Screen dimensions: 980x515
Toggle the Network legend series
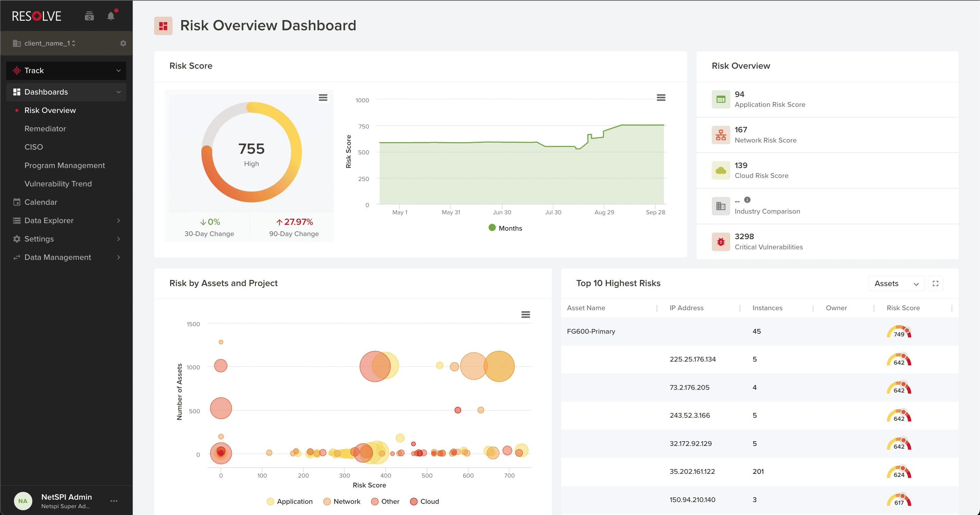[x=342, y=501]
